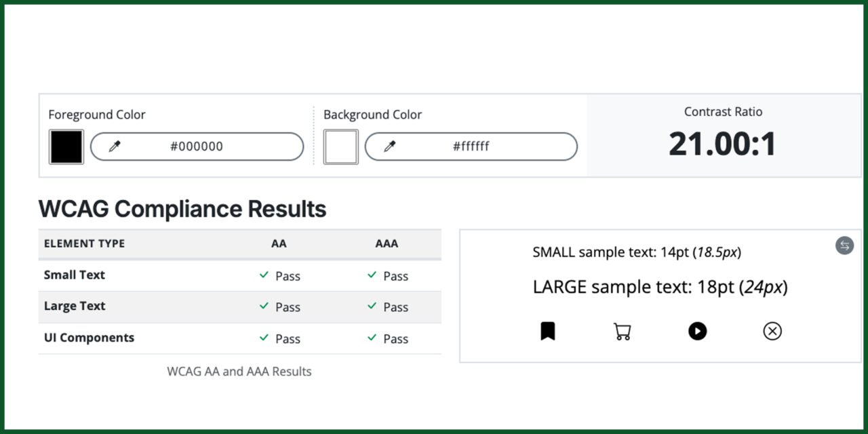
Task: Select the LARGE sample text line
Action: point(659,286)
